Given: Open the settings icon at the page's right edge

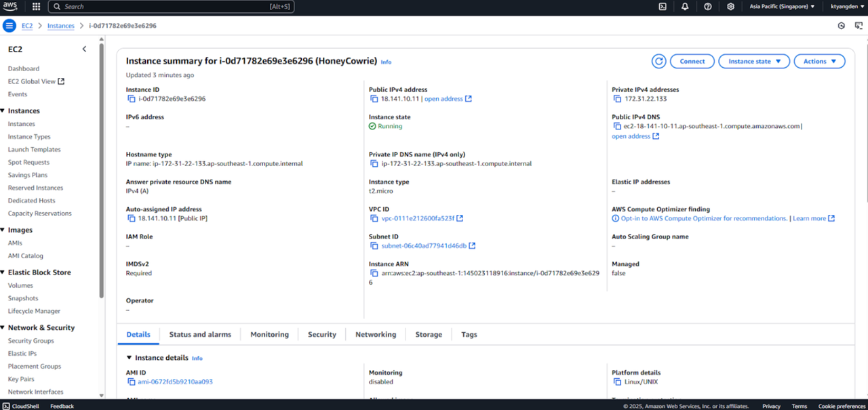Looking at the screenshot, I should tap(859, 26).
